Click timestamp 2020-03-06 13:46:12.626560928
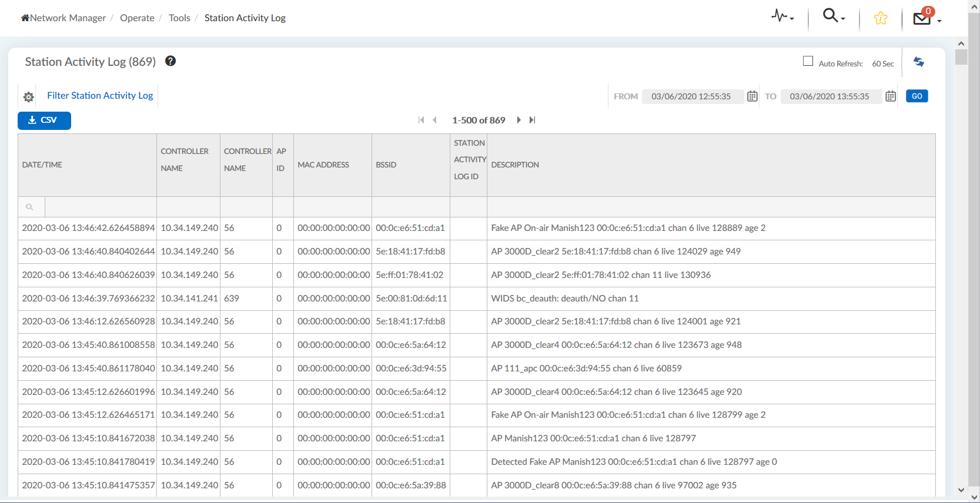Viewport: 980px width, 503px height. coord(88,321)
